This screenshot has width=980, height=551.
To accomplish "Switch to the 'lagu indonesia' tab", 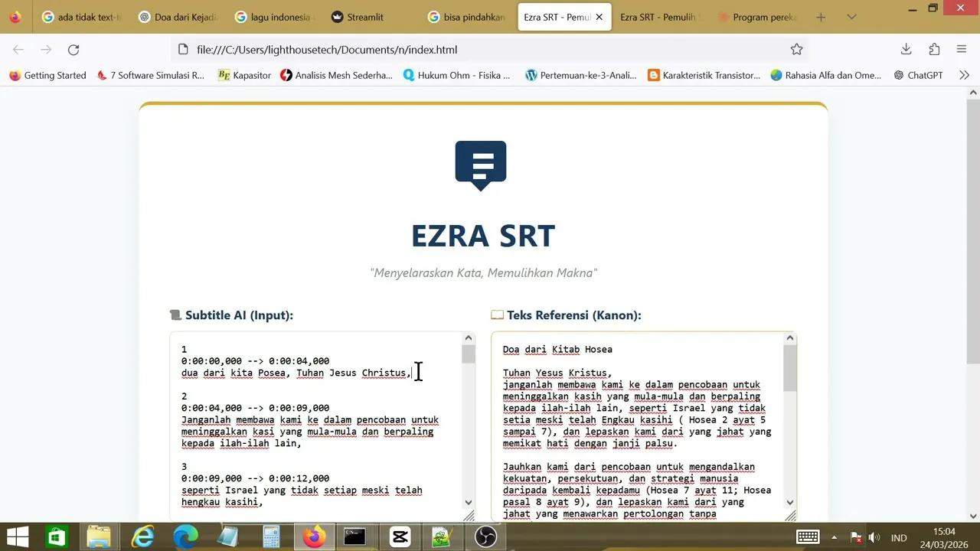I will (275, 17).
